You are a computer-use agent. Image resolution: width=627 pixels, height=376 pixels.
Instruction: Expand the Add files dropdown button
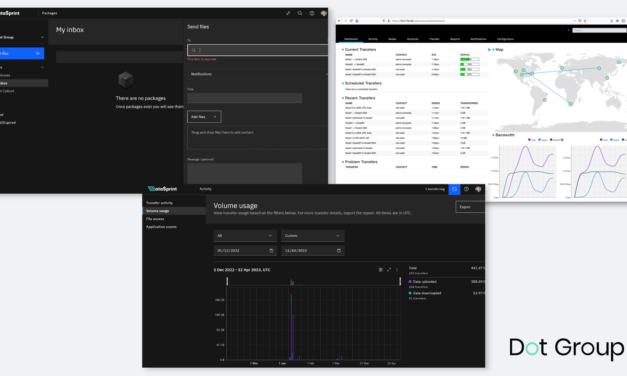pyautogui.click(x=204, y=117)
